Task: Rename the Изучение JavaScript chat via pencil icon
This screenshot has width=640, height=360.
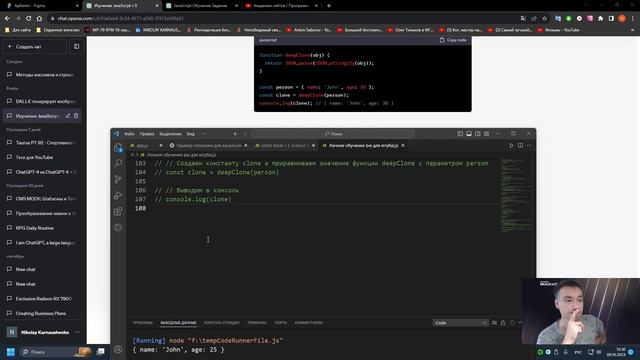Action: [68, 116]
